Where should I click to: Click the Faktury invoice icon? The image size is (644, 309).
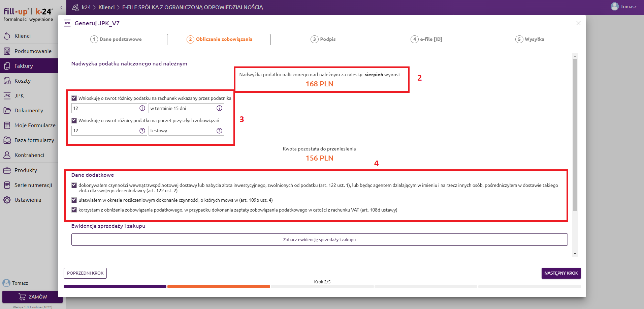pyautogui.click(x=7, y=66)
